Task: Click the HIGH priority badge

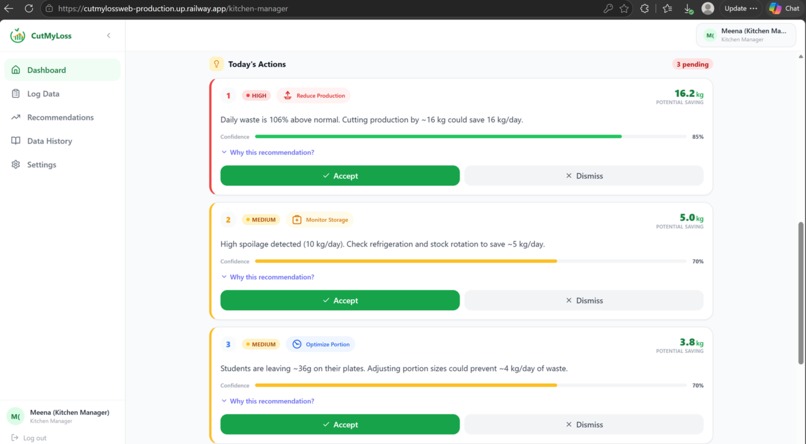Action: pos(256,96)
